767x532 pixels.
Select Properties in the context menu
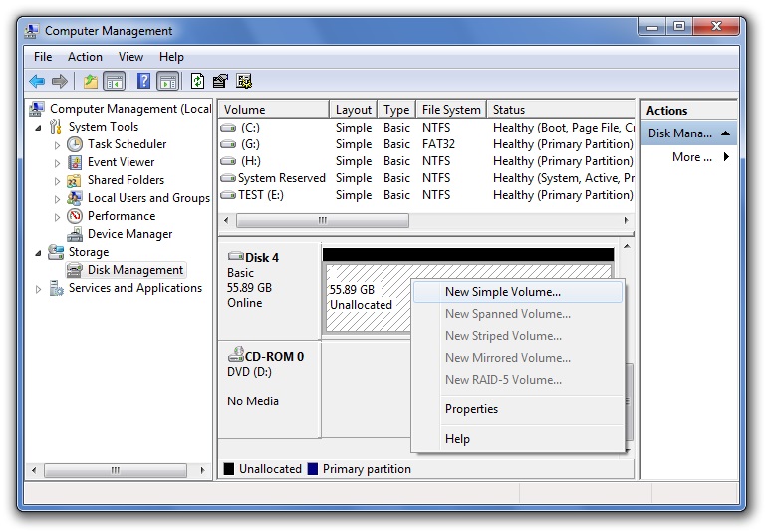(471, 409)
